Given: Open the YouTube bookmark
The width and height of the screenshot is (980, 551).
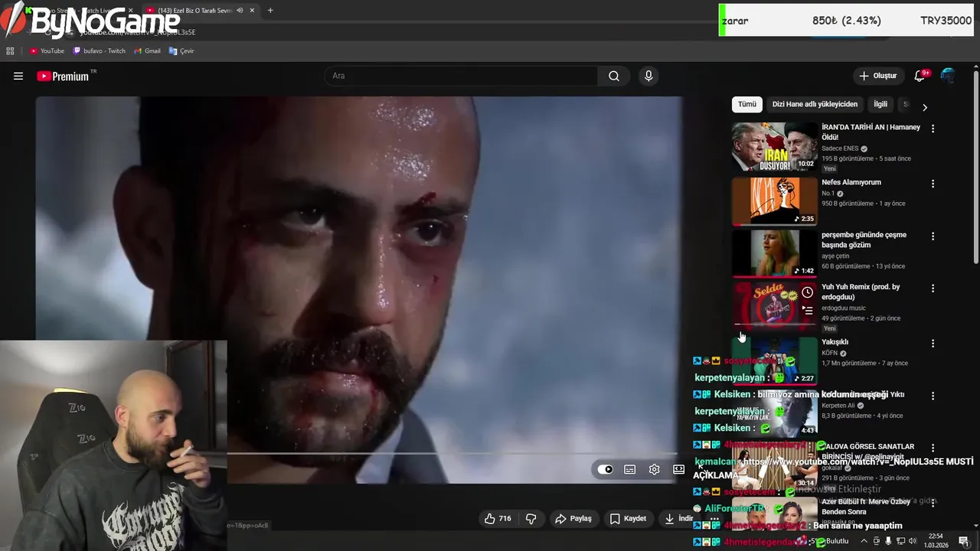Looking at the screenshot, I should 47,51.
